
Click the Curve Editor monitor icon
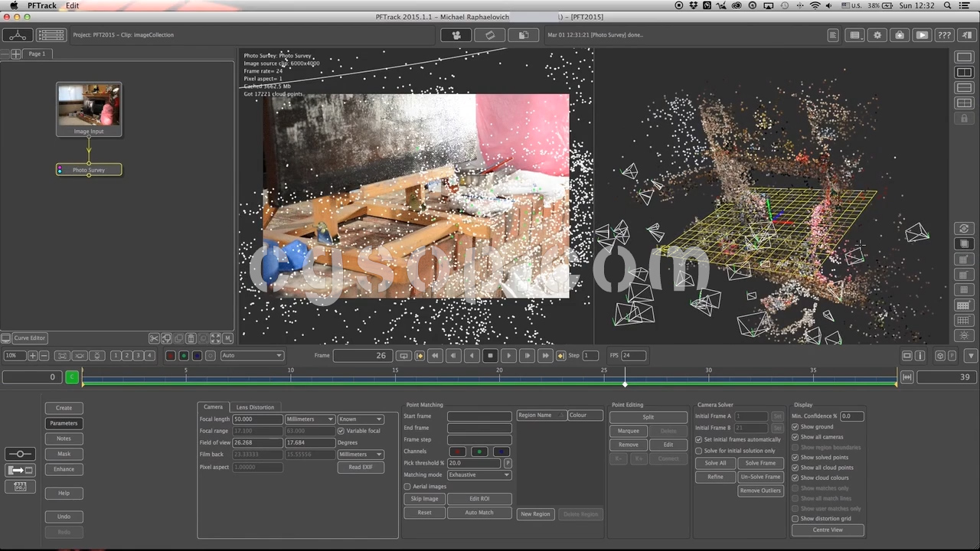pyautogui.click(x=5, y=338)
